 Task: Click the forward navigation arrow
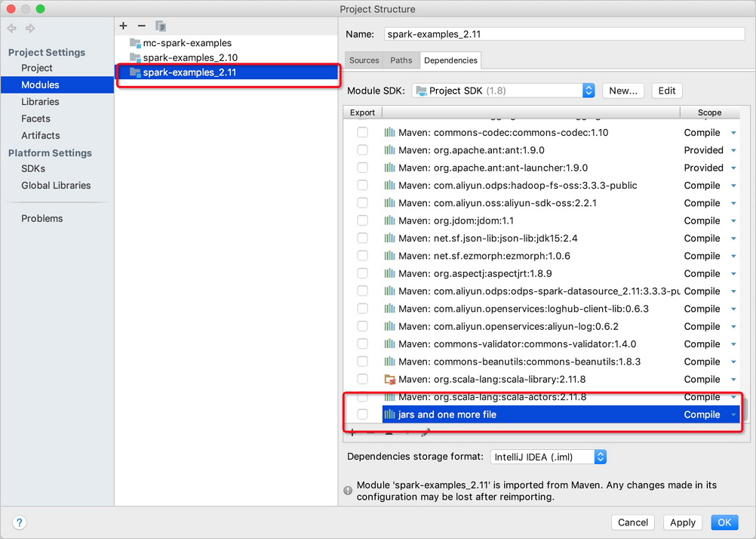pyautogui.click(x=30, y=29)
